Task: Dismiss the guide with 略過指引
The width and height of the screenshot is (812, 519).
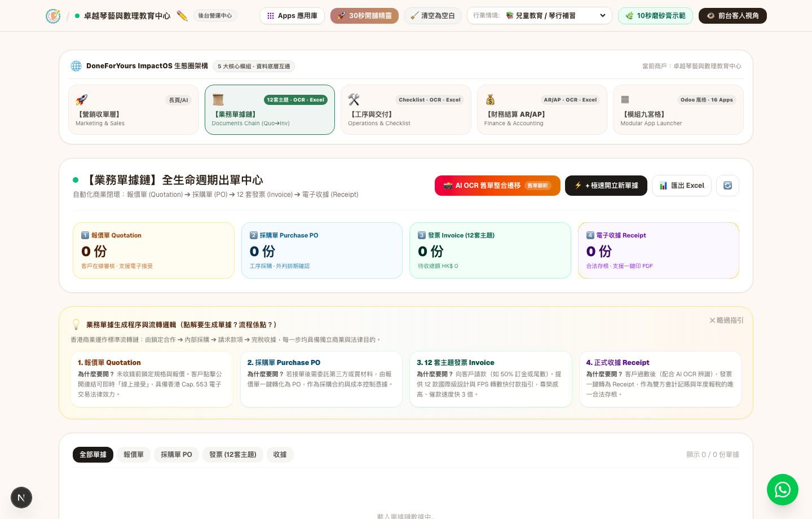Action: click(726, 320)
